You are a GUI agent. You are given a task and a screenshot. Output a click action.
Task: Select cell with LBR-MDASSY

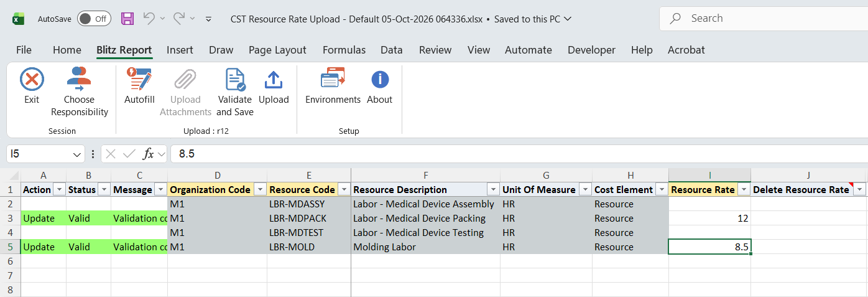pyautogui.click(x=309, y=204)
